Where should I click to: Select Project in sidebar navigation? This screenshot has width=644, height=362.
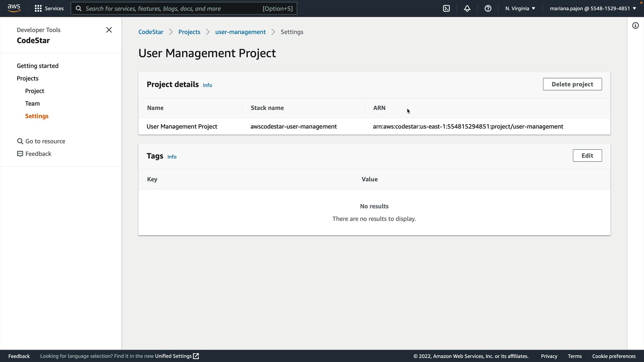[35, 91]
